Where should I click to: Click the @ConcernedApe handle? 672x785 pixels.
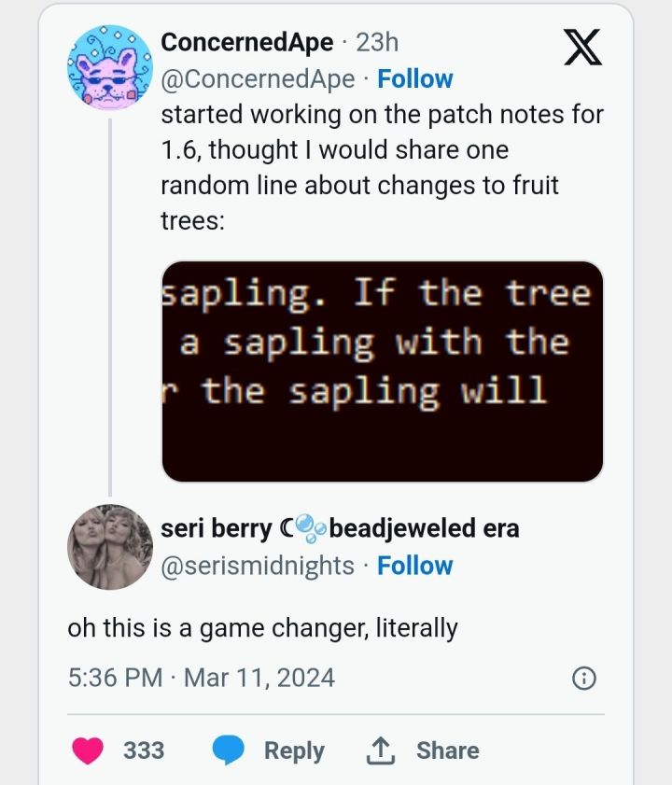(x=258, y=79)
